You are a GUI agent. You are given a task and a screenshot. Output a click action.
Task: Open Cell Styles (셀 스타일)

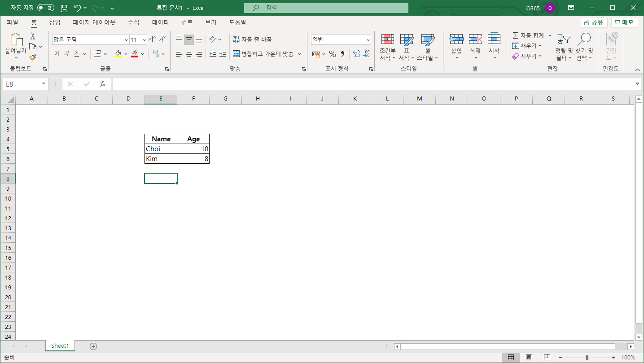pos(427,47)
